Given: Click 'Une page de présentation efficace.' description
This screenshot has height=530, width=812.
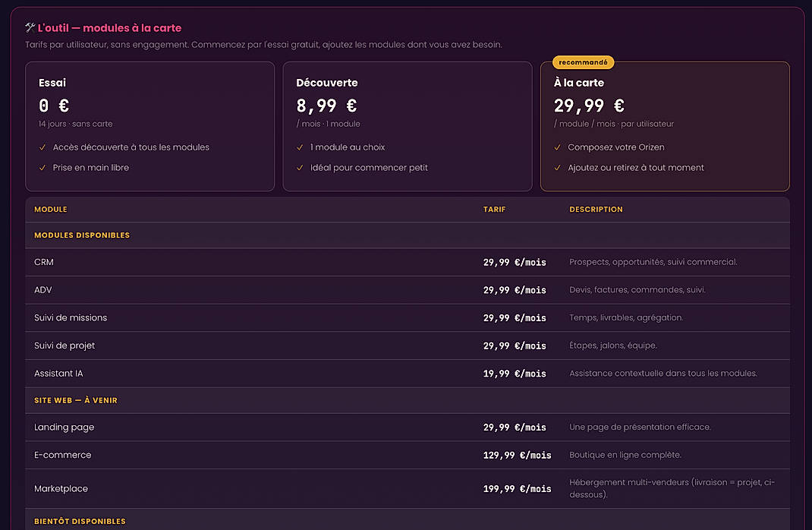Looking at the screenshot, I should [640, 427].
